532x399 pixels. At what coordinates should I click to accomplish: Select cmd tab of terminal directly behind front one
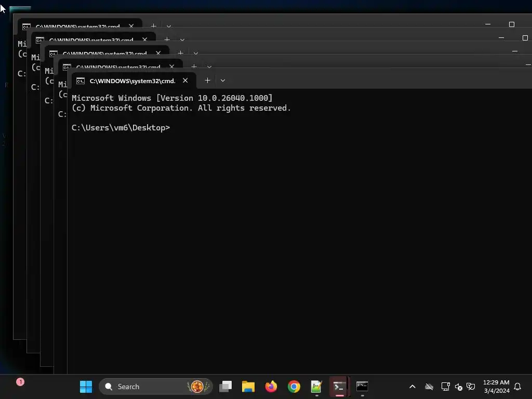pos(121,65)
